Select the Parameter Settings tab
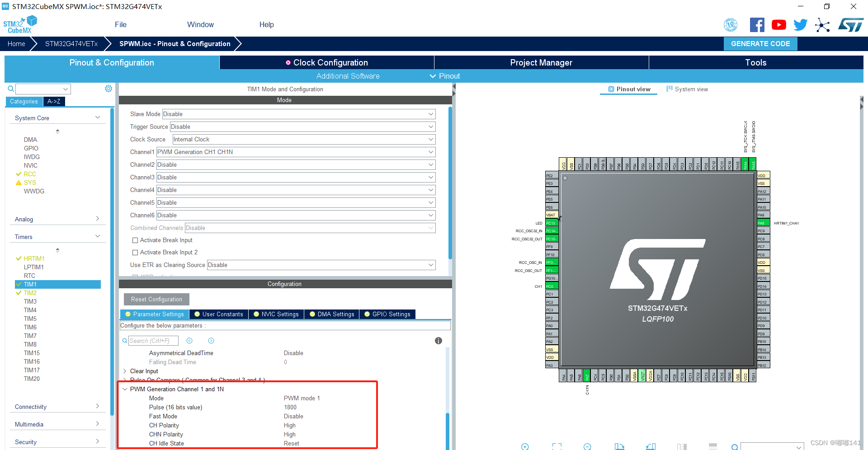The width and height of the screenshot is (868, 450). click(154, 314)
